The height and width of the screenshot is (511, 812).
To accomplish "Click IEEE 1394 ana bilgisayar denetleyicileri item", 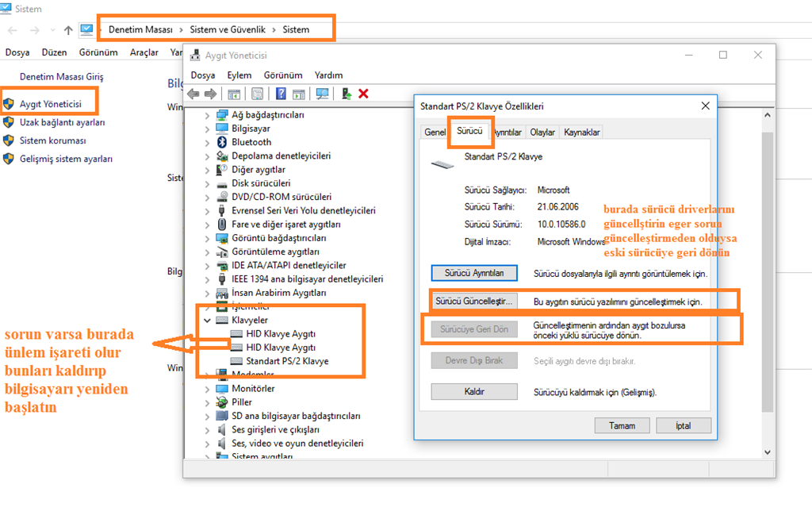I will [x=307, y=279].
